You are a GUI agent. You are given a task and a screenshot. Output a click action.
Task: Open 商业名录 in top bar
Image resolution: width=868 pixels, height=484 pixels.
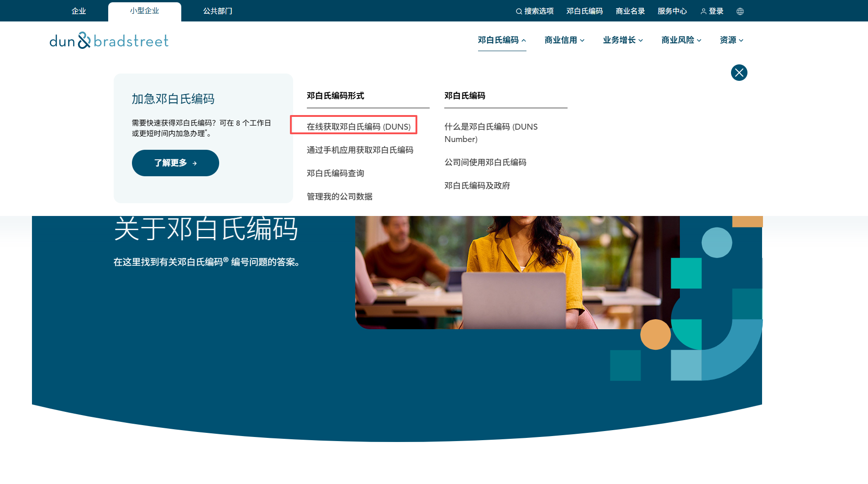(630, 11)
